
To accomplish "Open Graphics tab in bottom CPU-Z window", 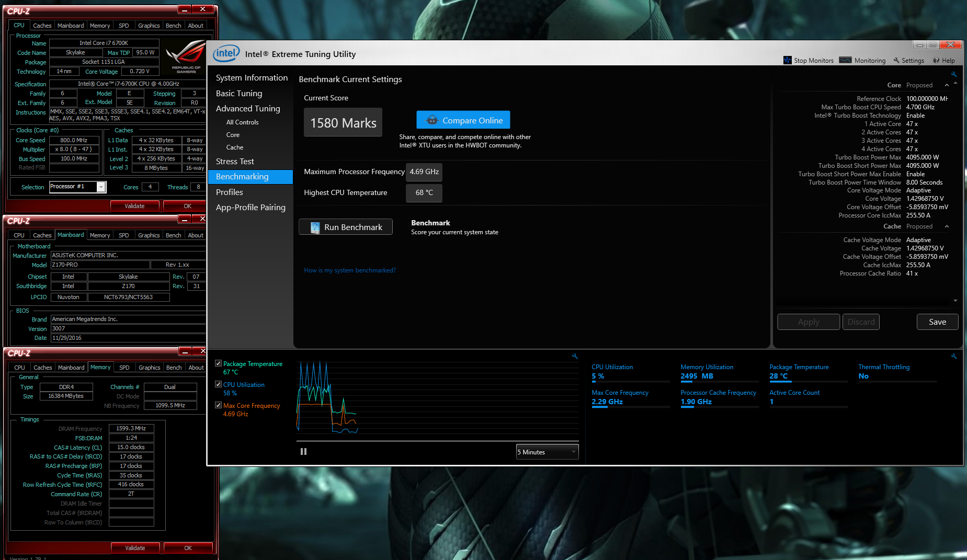I will 150,368.
